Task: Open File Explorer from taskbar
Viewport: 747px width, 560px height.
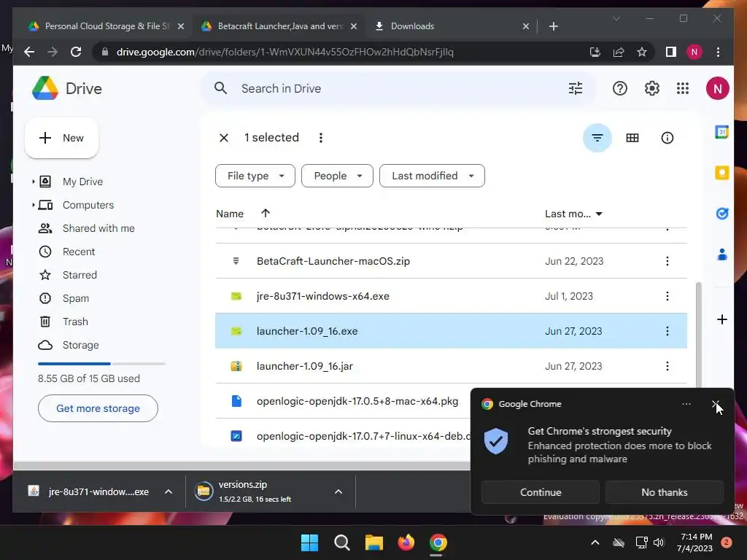Action: coord(374,542)
